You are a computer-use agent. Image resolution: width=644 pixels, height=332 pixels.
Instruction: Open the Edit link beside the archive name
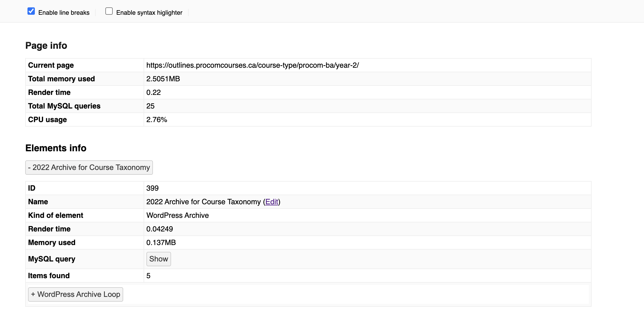[272, 202]
